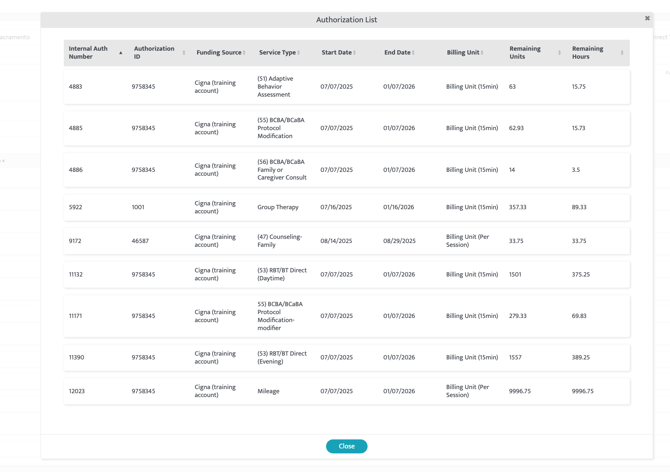The width and height of the screenshot is (670, 472).
Task: Click sort icon beside Remaining Units
Action: click(559, 53)
